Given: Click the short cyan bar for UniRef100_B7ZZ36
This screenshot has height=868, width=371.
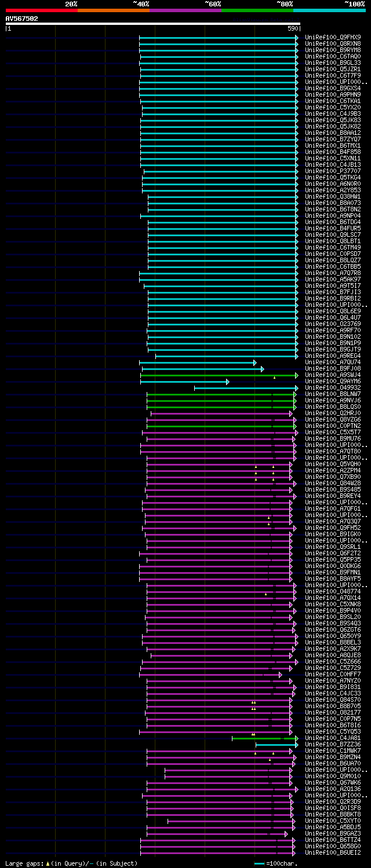Looking at the screenshot, I should pyautogui.click(x=277, y=745).
